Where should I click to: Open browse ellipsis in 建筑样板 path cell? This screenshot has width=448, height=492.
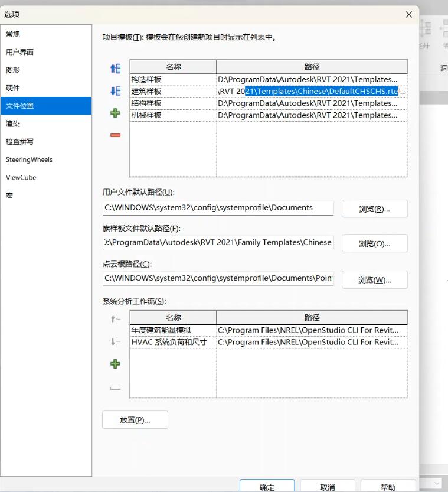(403, 92)
